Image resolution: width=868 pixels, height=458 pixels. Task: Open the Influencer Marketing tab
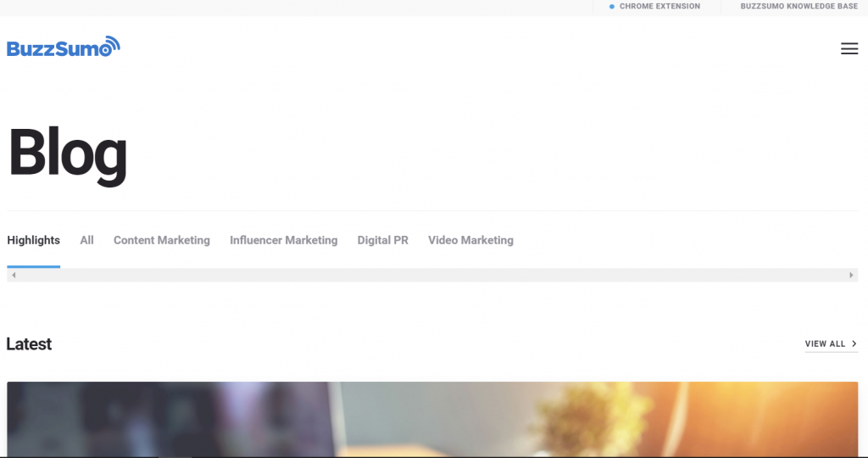[x=283, y=240]
